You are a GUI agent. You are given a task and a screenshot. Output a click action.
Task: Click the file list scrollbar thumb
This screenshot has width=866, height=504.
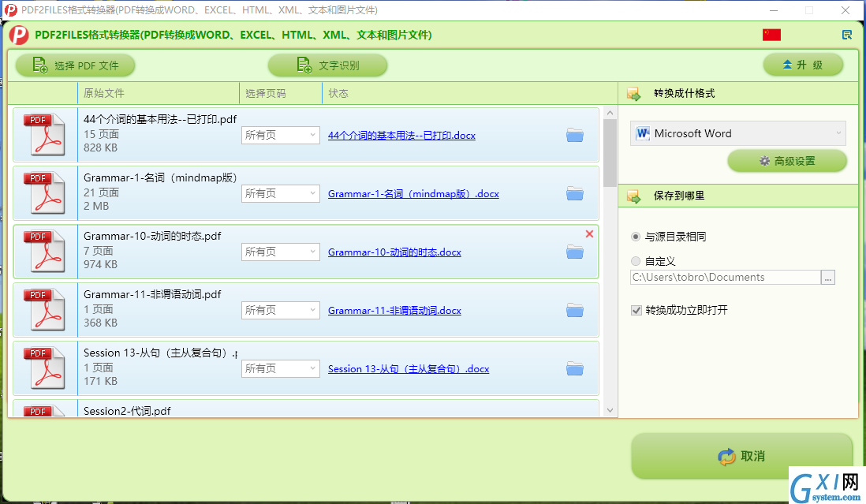tap(610, 153)
